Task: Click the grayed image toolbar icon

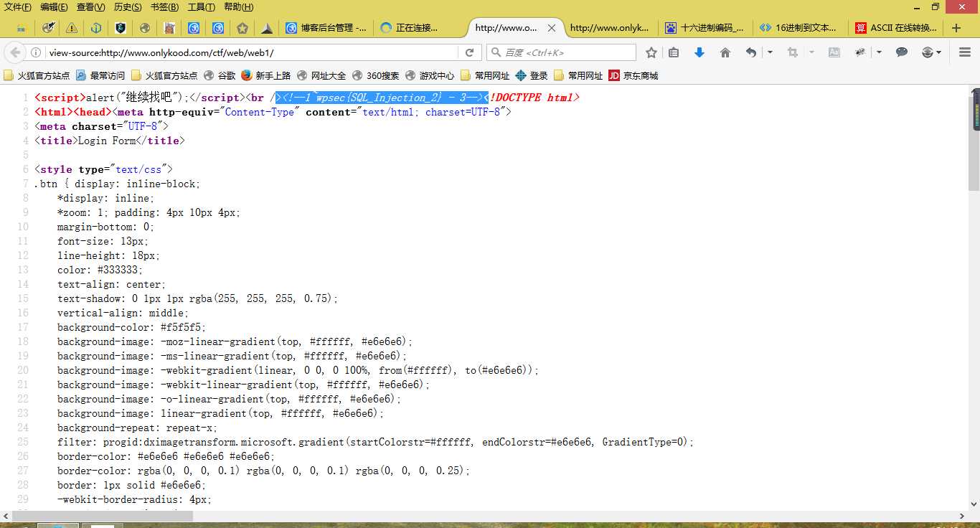Action: (834, 52)
